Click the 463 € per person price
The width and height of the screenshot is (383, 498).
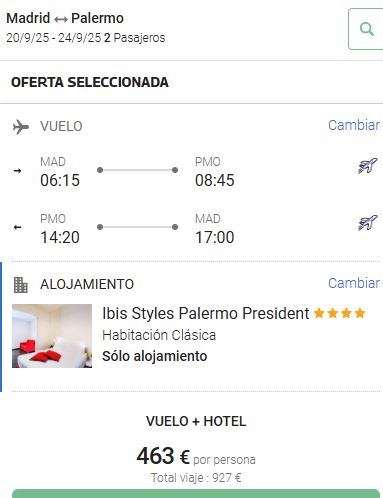196,456
